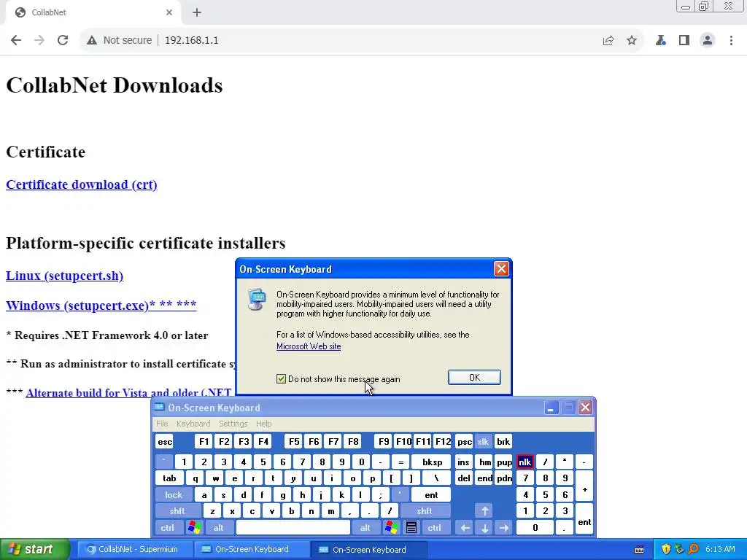Viewport: 747px width, 560px height.
Task: Minimize the On-Screen Keyboard window
Action: click(x=551, y=408)
